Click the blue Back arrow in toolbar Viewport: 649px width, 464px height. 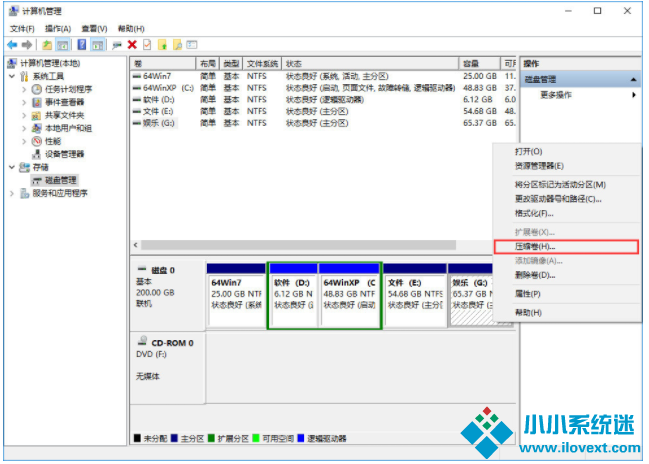point(12,45)
